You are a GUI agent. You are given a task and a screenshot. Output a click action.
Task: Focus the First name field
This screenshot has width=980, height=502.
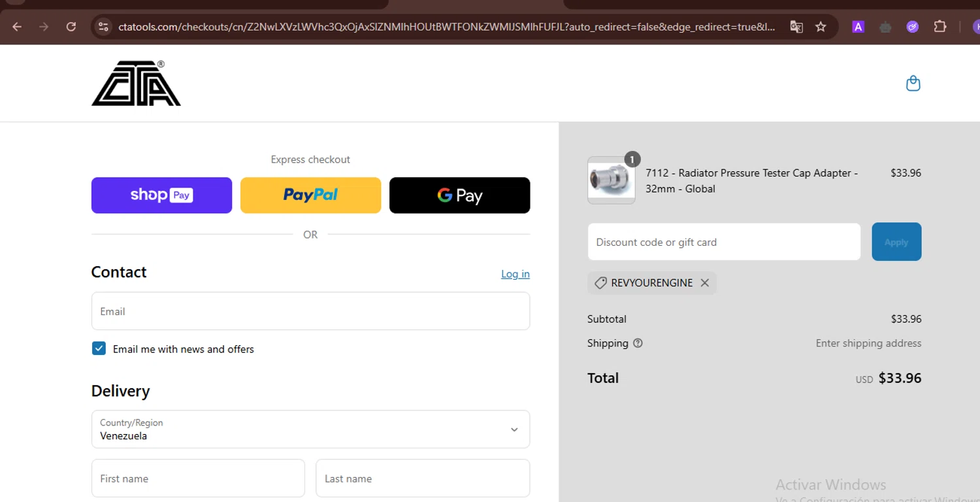coord(198,478)
